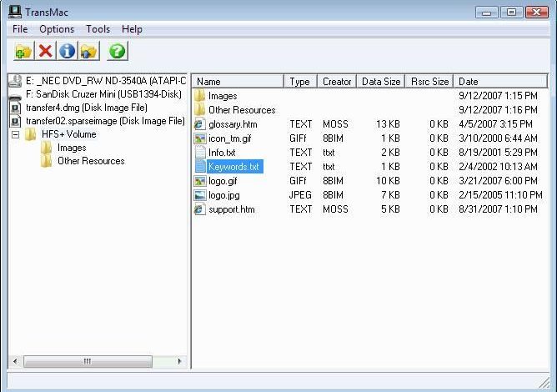This screenshot has height=392, width=557.
Task: Sort by the Name column header
Action: [x=238, y=82]
